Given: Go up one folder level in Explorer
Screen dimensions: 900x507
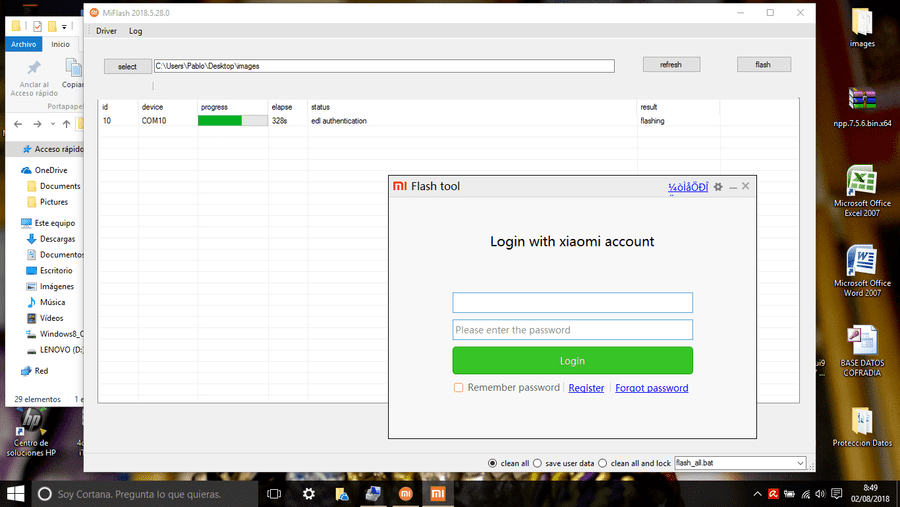Looking at the screenshot, I should (x=67, y=124).
